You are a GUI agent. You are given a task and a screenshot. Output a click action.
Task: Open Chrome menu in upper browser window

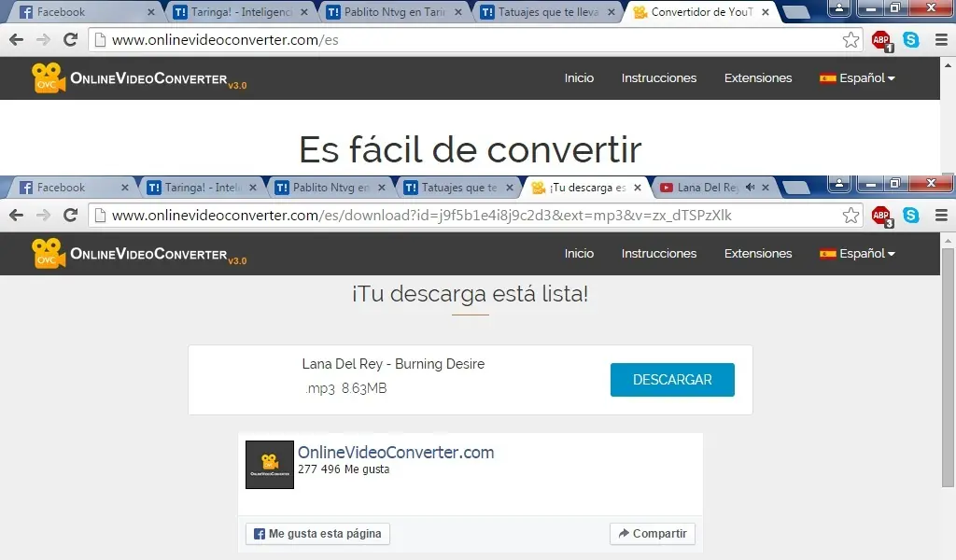(941, 40)
